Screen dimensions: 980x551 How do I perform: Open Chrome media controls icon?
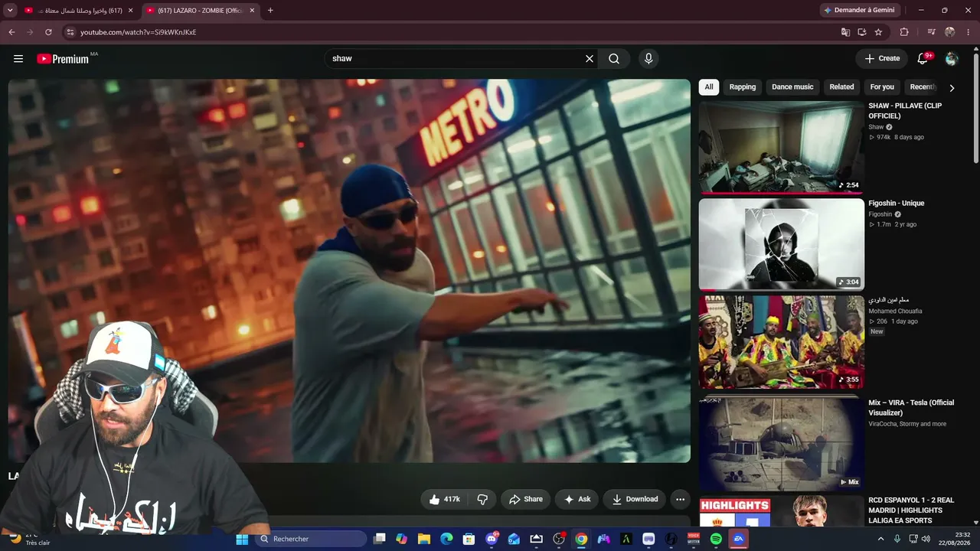click(931, 32)
